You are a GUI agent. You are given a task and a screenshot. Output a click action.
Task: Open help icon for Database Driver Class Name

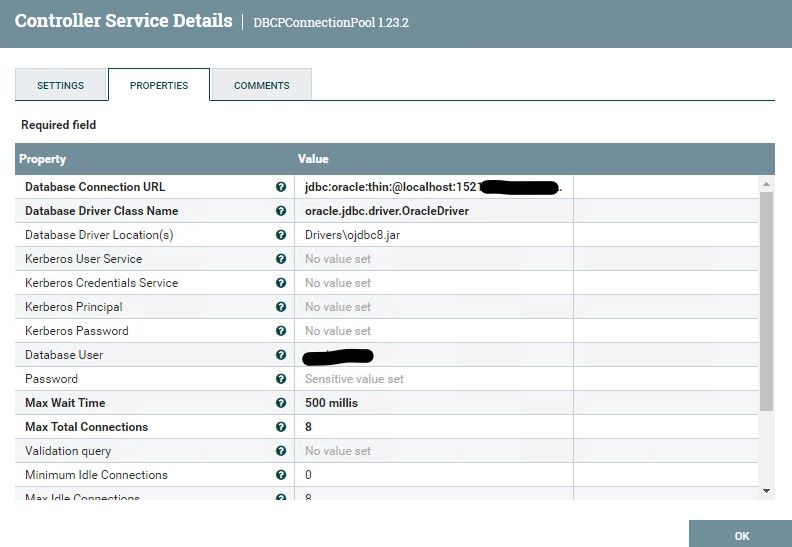coord(281,211)
